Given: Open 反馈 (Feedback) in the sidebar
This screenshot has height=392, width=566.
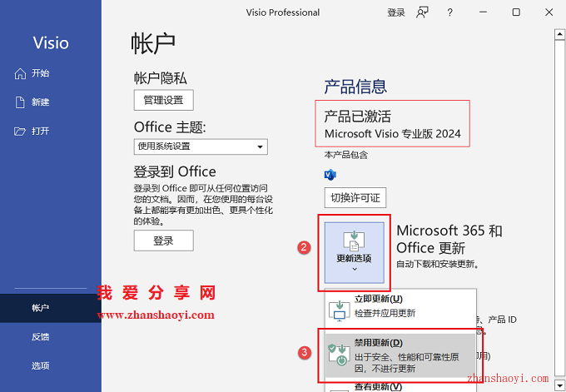Looking at the screenshot, I should [40, 337].
